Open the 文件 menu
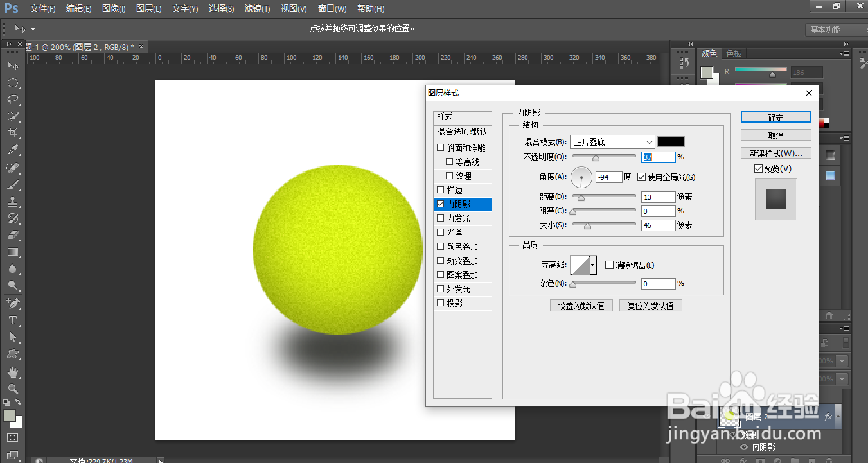 click(x=43, y=9)
